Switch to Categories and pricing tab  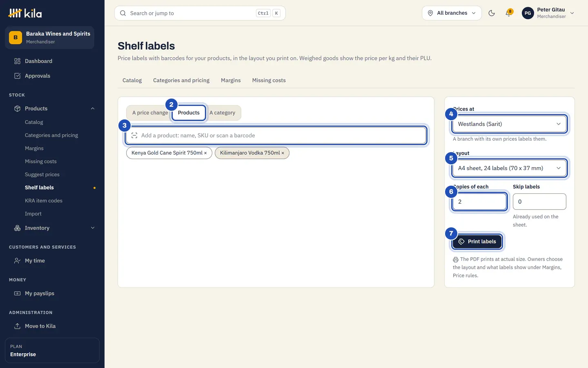[x=181, y=80]
